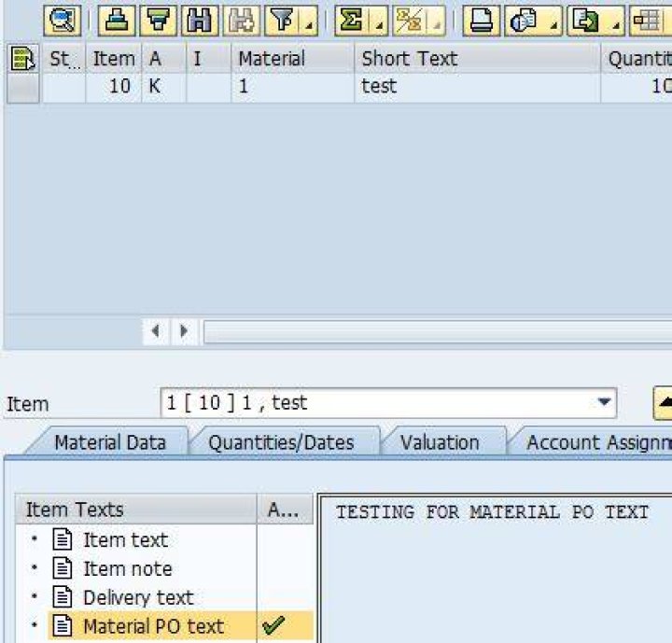Expand the Item selection combo box

(x=604, y=402)
